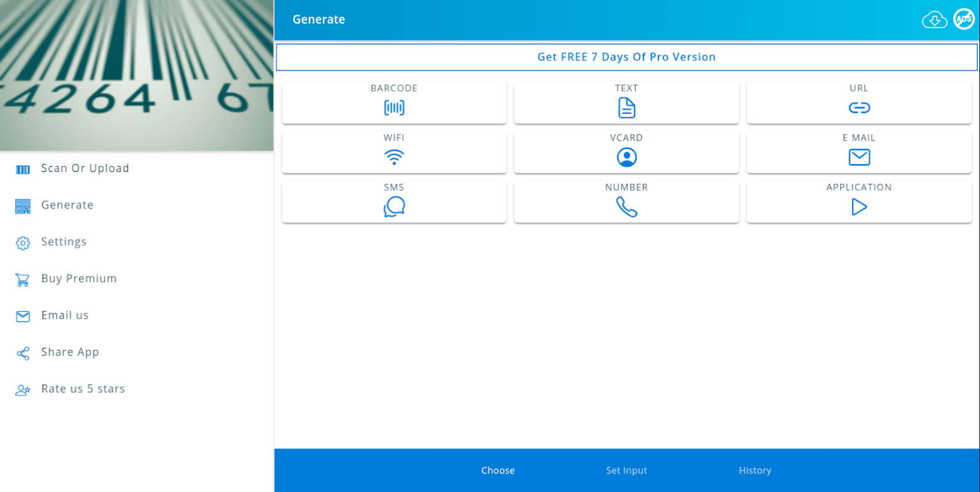Screen dimensions: 980x492
Task: Tap the remove ads icon
Action: 964,19
